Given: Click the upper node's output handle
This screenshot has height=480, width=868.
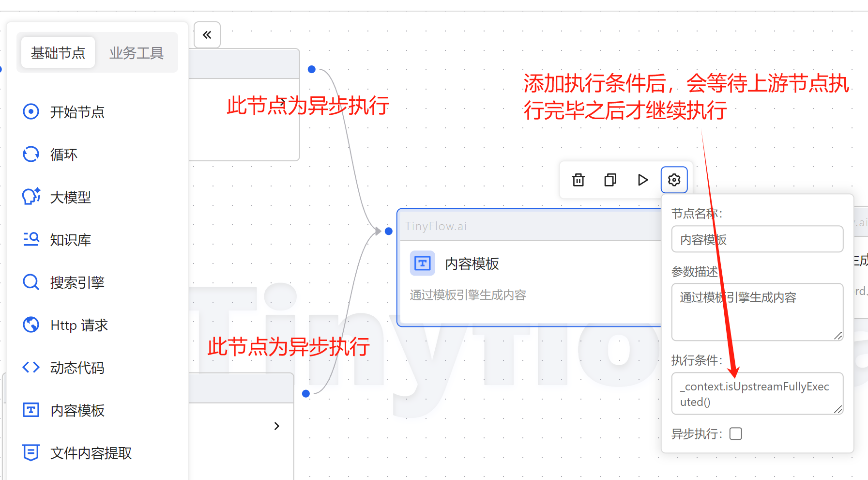Looking at the screenshot, I should click(x=312, y=69).
